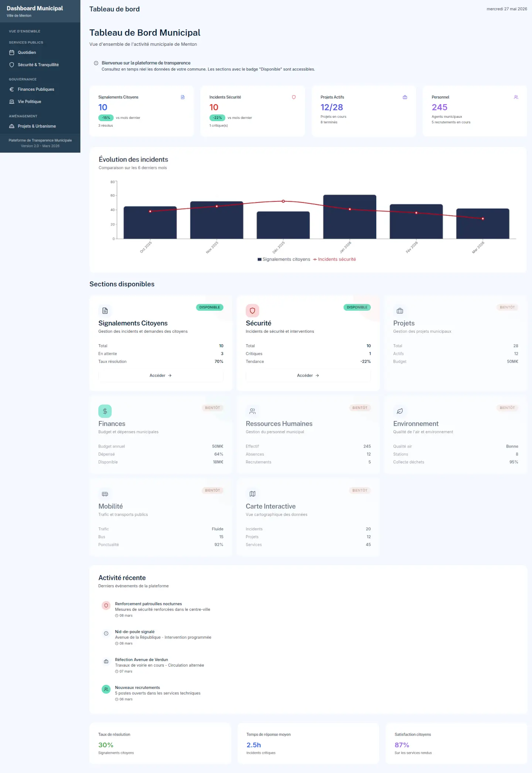Click green users icon beside Nouveaux recrutements

click(x=106, y=689)
